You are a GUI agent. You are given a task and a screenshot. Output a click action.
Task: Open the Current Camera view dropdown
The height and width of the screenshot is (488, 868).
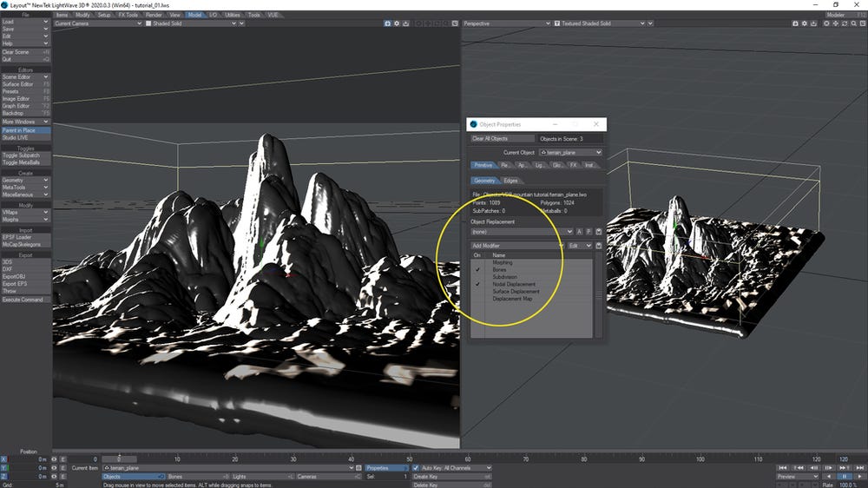click(x=98, y=23)
